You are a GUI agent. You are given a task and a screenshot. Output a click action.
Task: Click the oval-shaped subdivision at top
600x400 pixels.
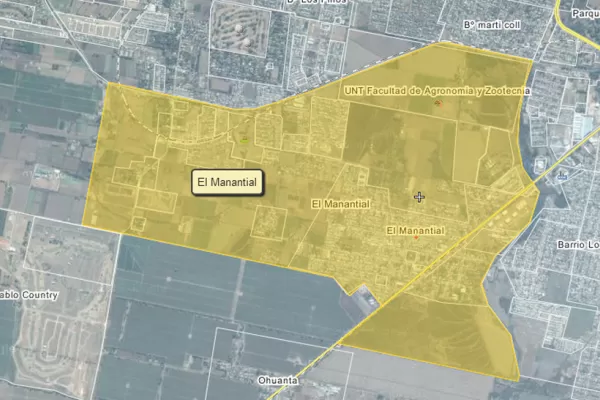pyautogui.click(x=237, y=30)
